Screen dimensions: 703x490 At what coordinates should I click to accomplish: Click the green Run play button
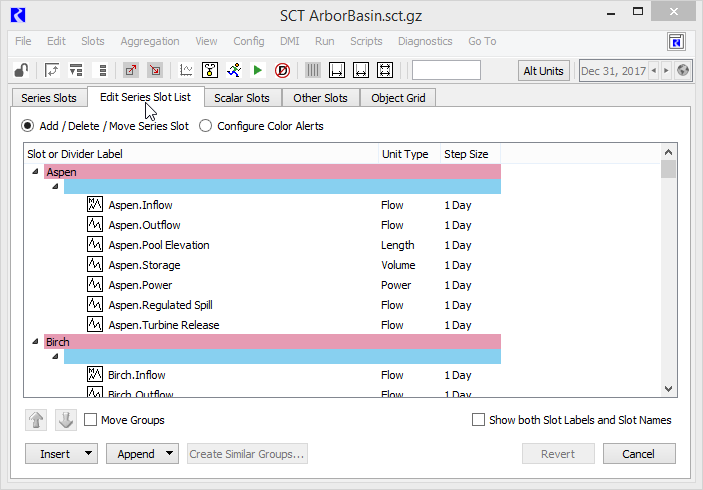[258, 70]
